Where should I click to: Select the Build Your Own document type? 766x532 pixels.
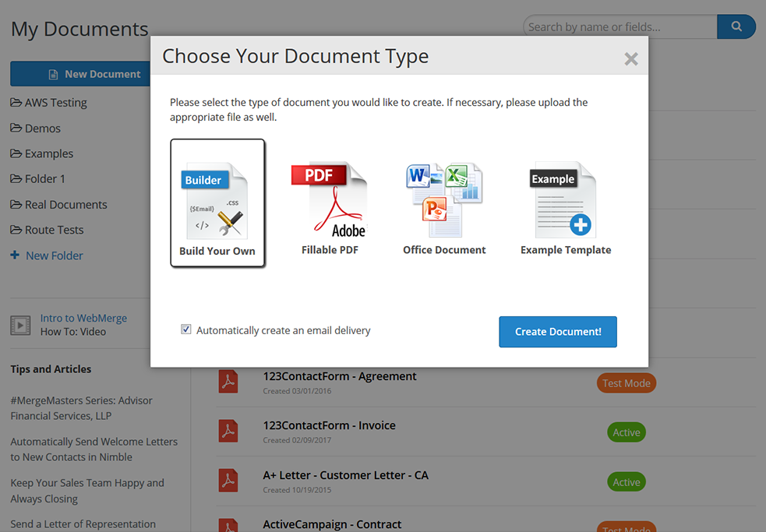point(217,203)
